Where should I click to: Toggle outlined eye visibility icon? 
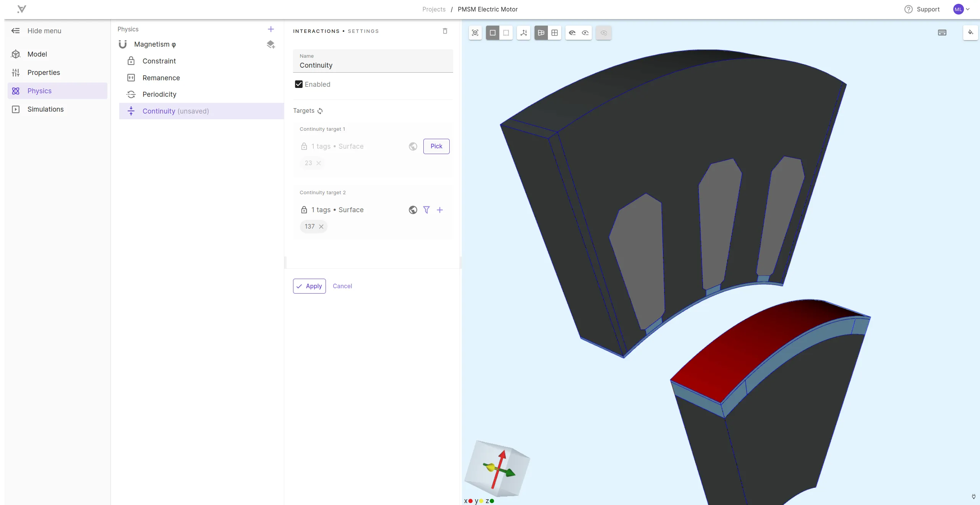(585, 33)
